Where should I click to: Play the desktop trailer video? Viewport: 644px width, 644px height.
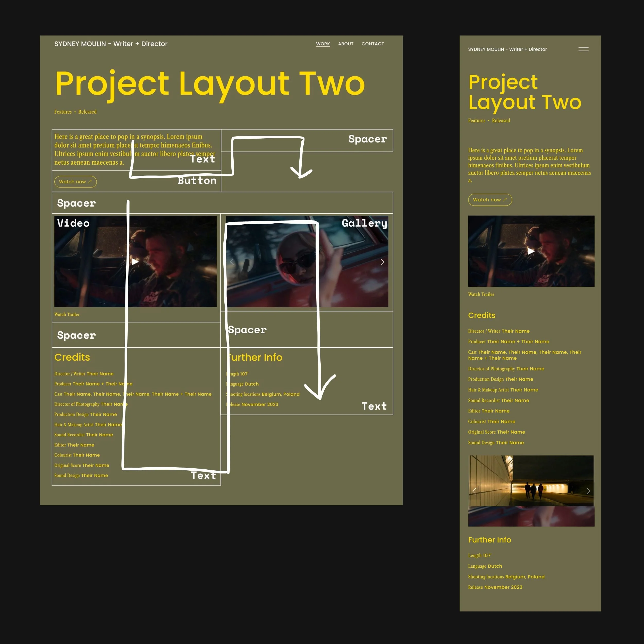coord(135,262)
